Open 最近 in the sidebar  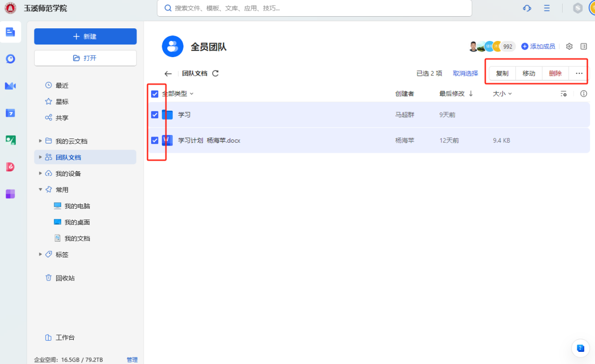(62, 85)
